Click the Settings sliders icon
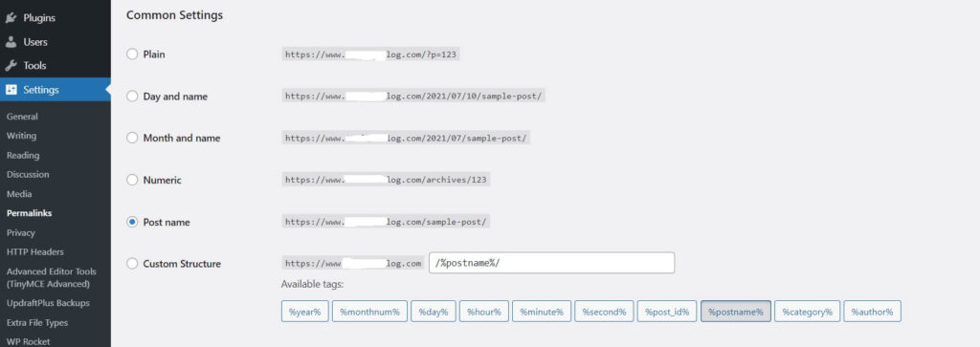 coord(11,90)
